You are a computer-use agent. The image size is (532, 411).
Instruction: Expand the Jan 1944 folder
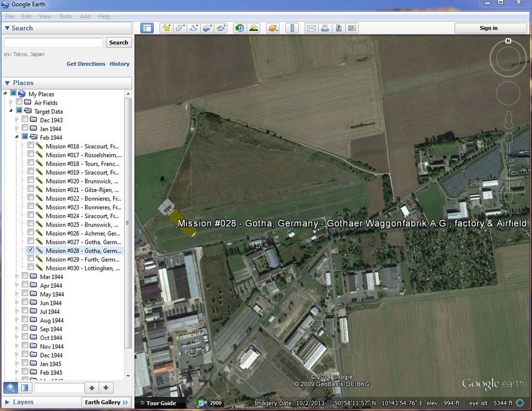(17, 128)
